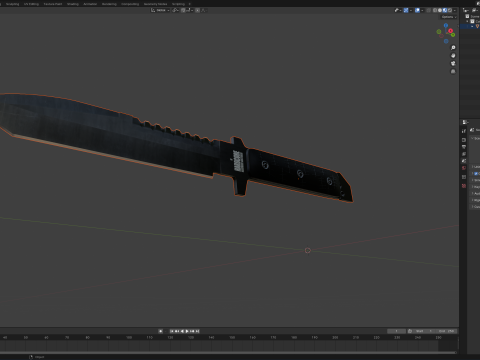480x360 pixels.
Task: Open the Geometry Nodes workspace tab
Action: [x=155, y=4]
